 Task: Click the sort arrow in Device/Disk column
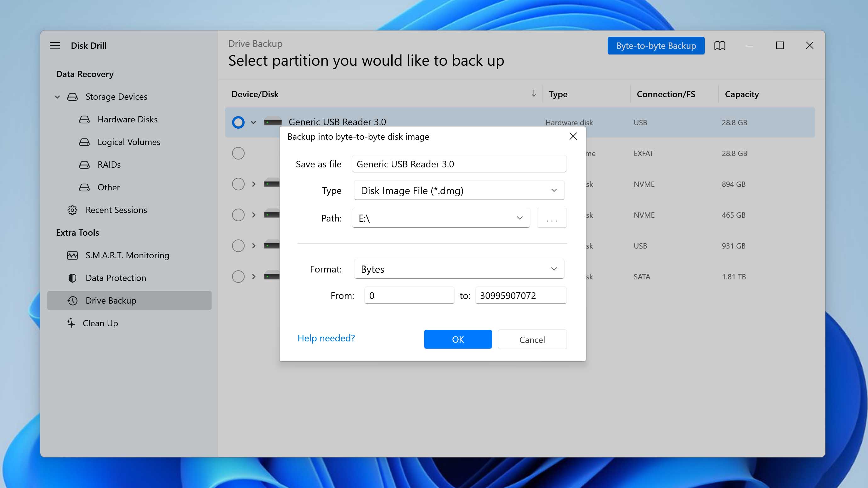(533, 94)
